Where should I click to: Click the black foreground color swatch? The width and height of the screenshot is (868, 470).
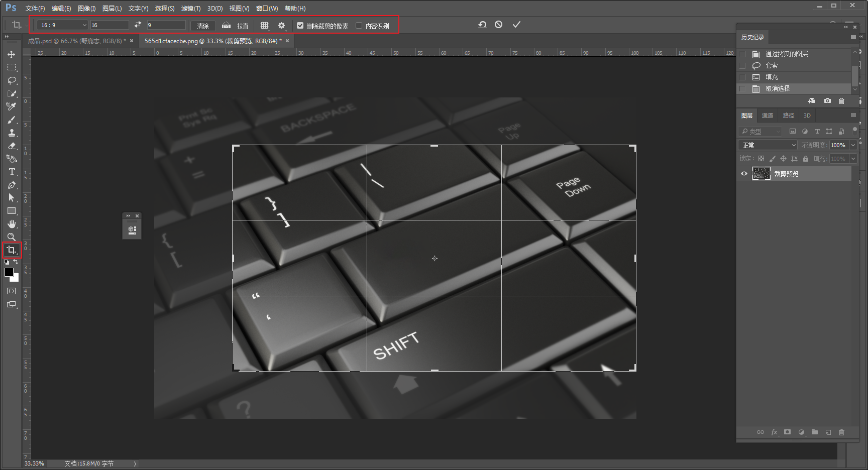coord(9,272)
